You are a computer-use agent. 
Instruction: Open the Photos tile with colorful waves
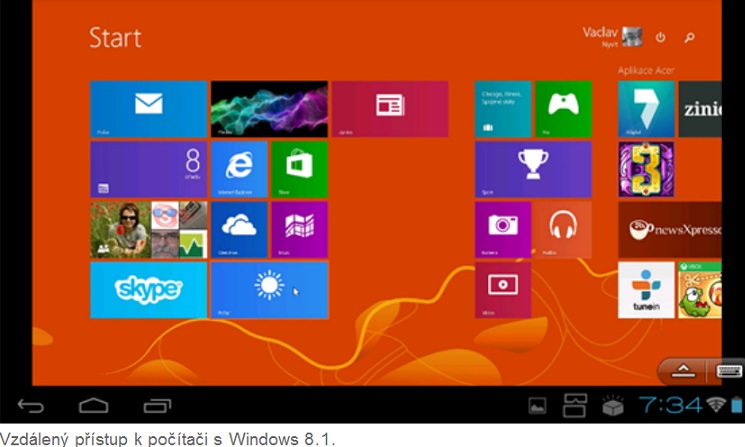269,109
